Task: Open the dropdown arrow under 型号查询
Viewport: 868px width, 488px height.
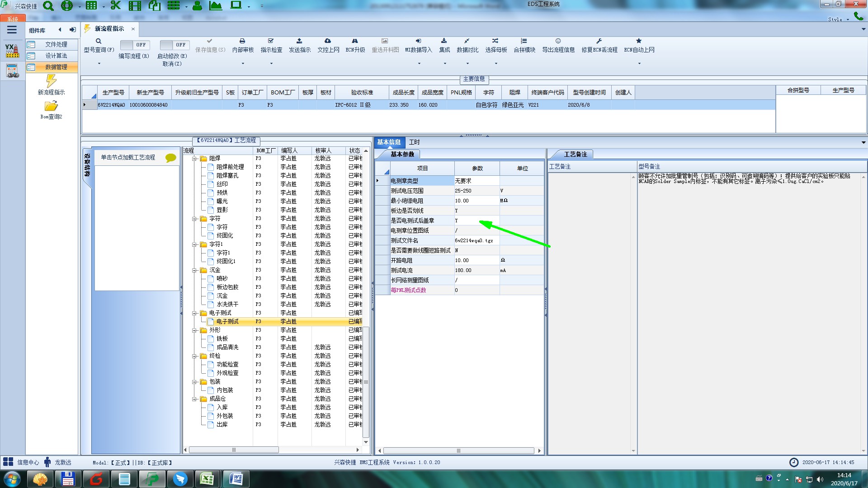Action: [99, 63]
